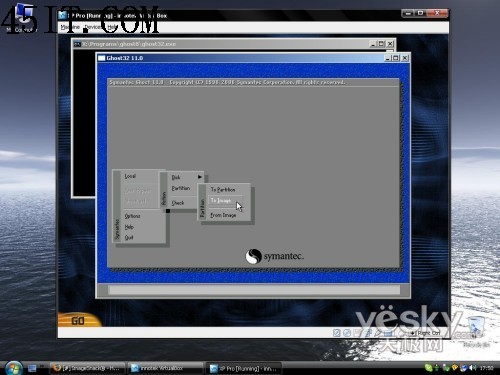
Task: Click the ghost32.exe console window icon
Action: (x=77, y=44)
